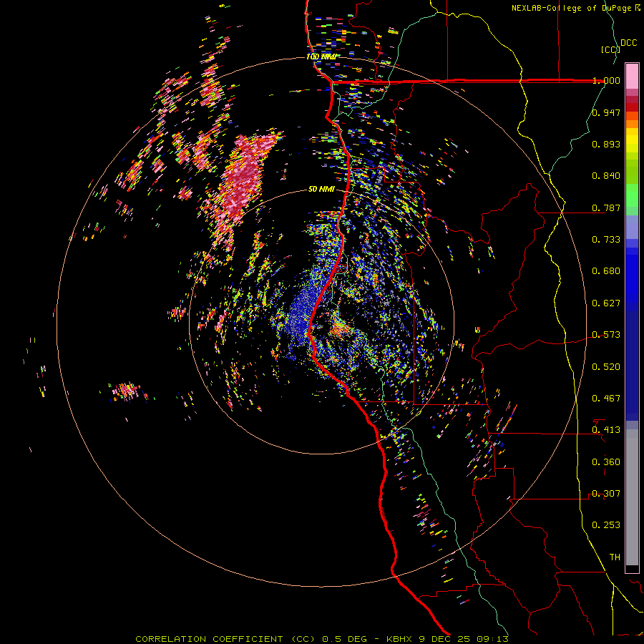Pick the gray band of the color scale
This screenshot has height=644, width=644.
coord(632,497)
